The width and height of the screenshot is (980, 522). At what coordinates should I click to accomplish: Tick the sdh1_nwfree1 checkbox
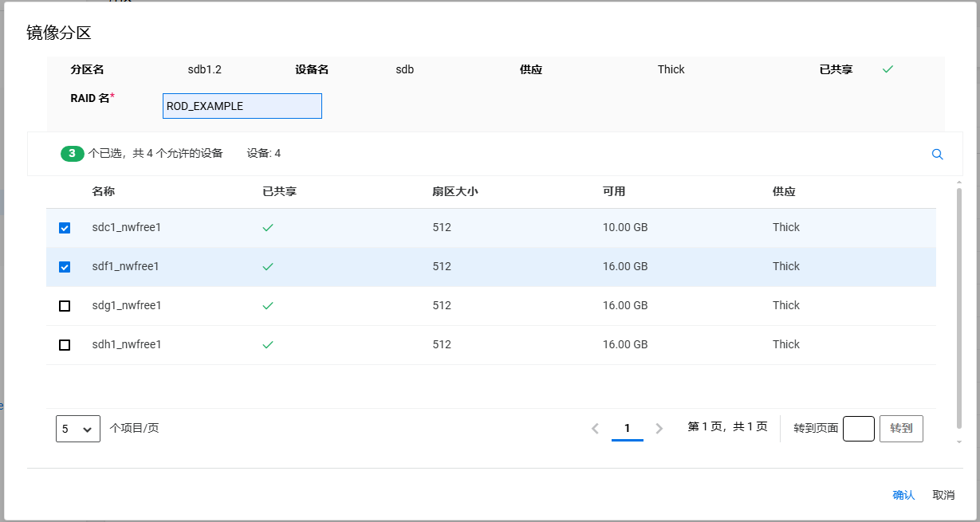[x=65, y=345]
